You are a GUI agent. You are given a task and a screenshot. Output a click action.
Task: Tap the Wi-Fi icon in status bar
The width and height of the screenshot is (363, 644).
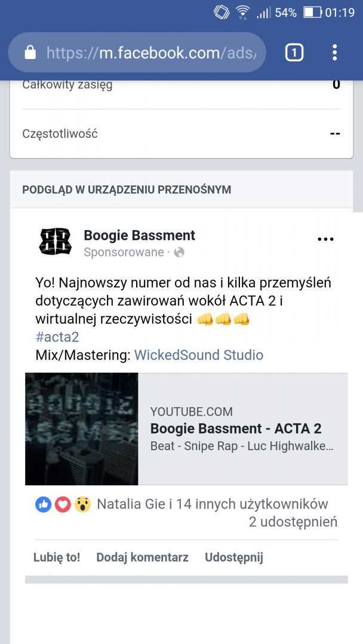(244, 12)
